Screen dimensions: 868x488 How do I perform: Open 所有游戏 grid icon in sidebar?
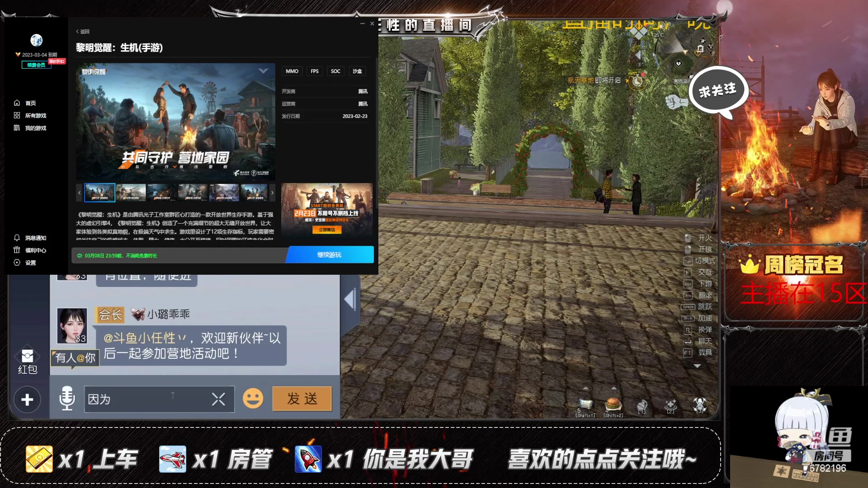click(x=17, y=116)
